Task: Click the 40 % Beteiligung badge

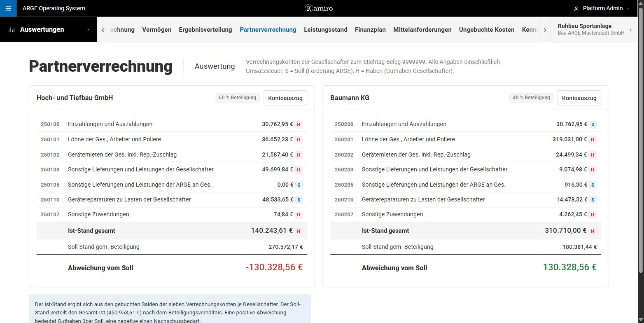Action: (531, 98)
